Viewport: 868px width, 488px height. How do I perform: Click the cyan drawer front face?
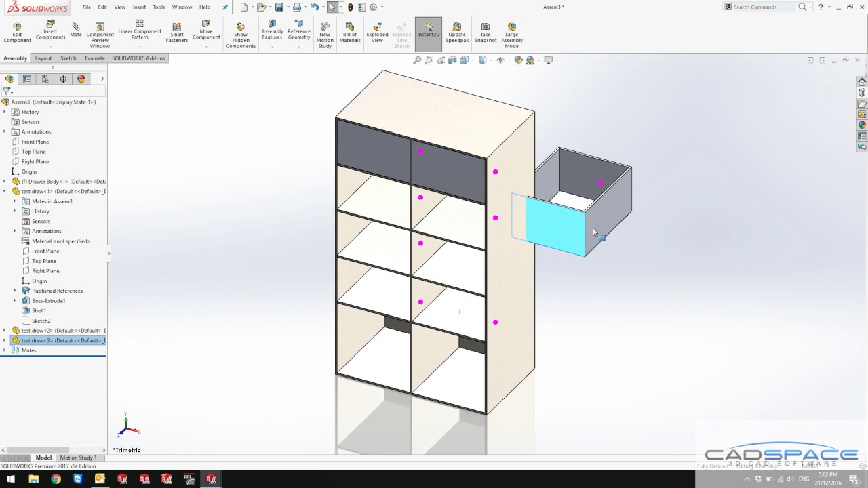555,226
